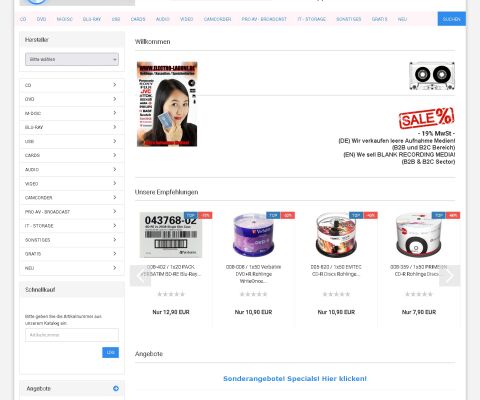480x400 pixels.
Task: Show next recommendations with right carousel arrow
Action: click(x=450, y=276)
